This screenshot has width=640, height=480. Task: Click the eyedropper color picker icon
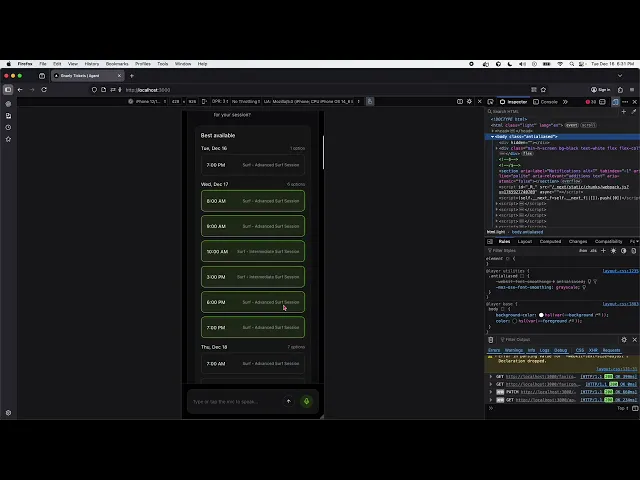(x=633, y=111)
